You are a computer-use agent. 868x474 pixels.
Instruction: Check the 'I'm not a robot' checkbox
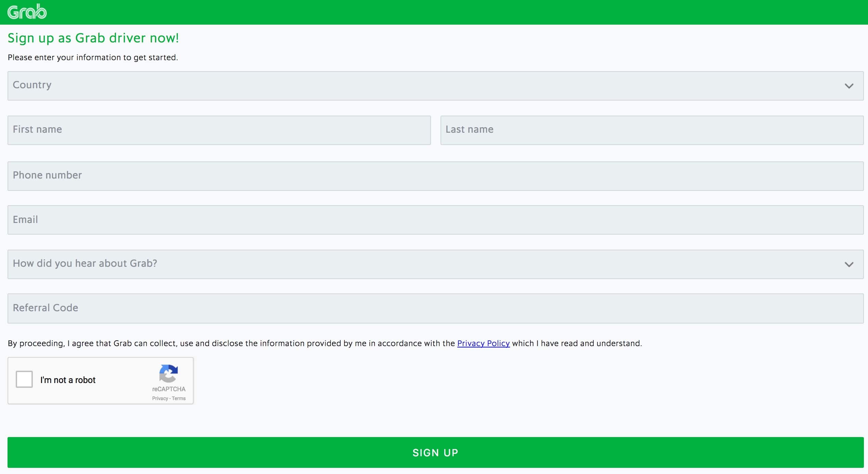point(24,379)
